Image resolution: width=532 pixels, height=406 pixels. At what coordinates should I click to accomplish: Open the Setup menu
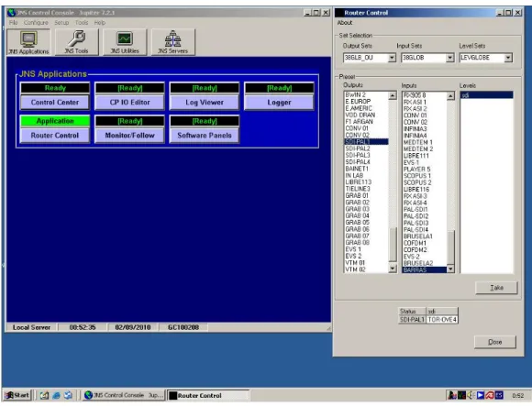(61, 23)
